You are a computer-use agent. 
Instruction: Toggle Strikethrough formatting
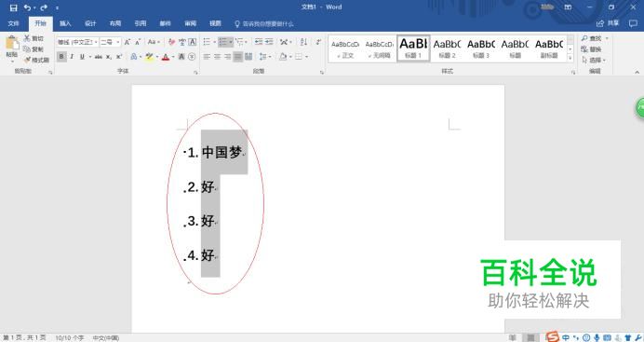tap(99, 57)
